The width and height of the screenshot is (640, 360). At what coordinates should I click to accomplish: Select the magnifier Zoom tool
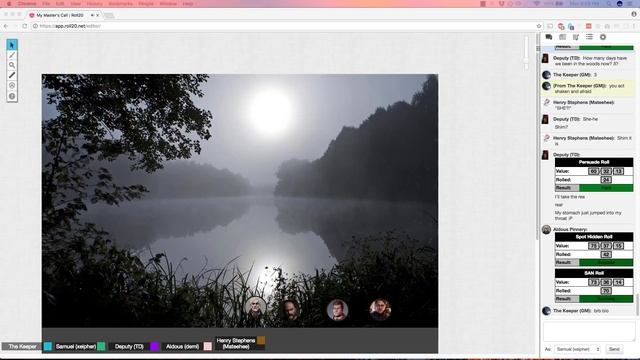coord(12,65)
